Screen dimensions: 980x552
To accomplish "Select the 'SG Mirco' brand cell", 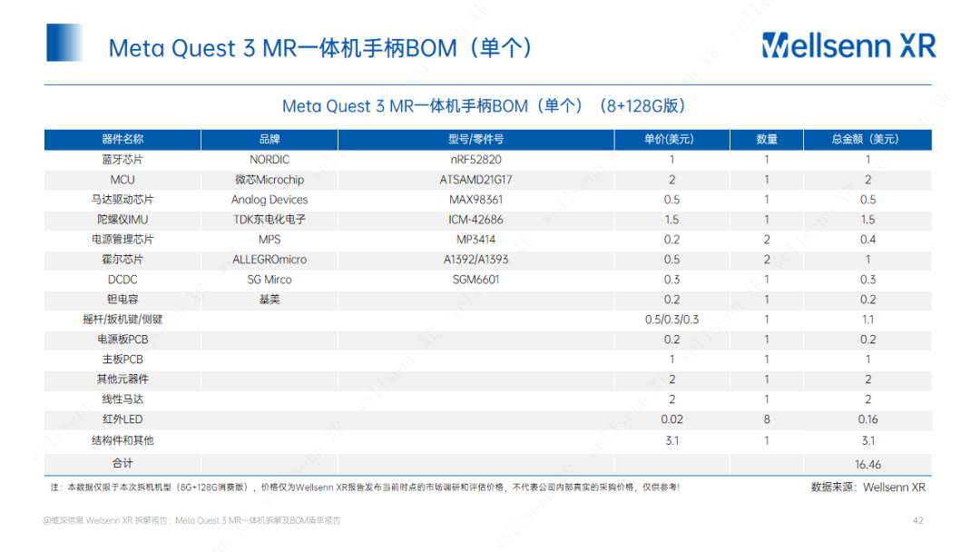I will (x=269, y=280).
